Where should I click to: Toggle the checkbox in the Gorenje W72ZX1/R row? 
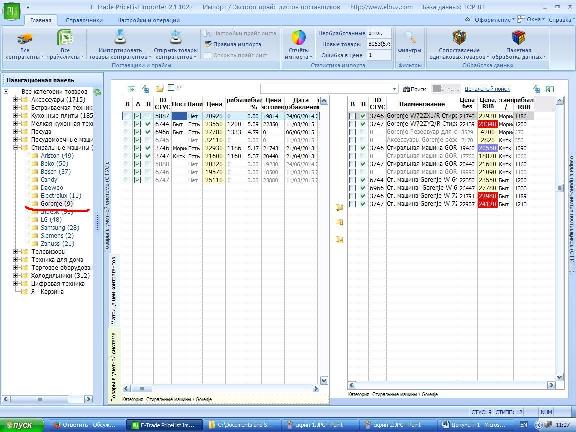point(353,116)
